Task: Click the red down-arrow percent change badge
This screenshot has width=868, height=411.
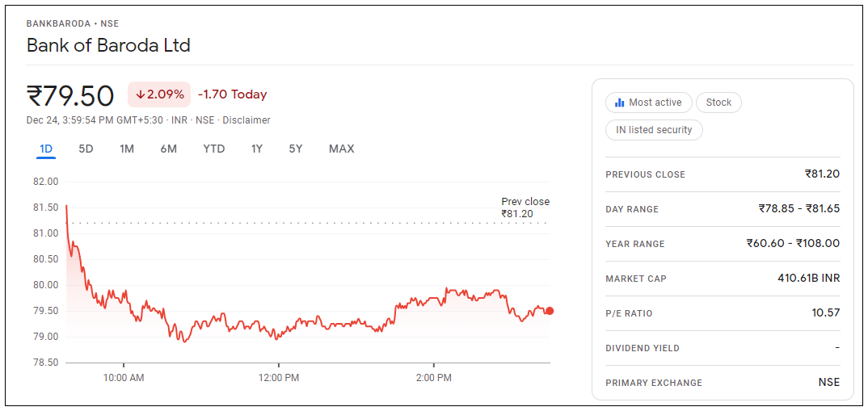Action: coord(159,94)
